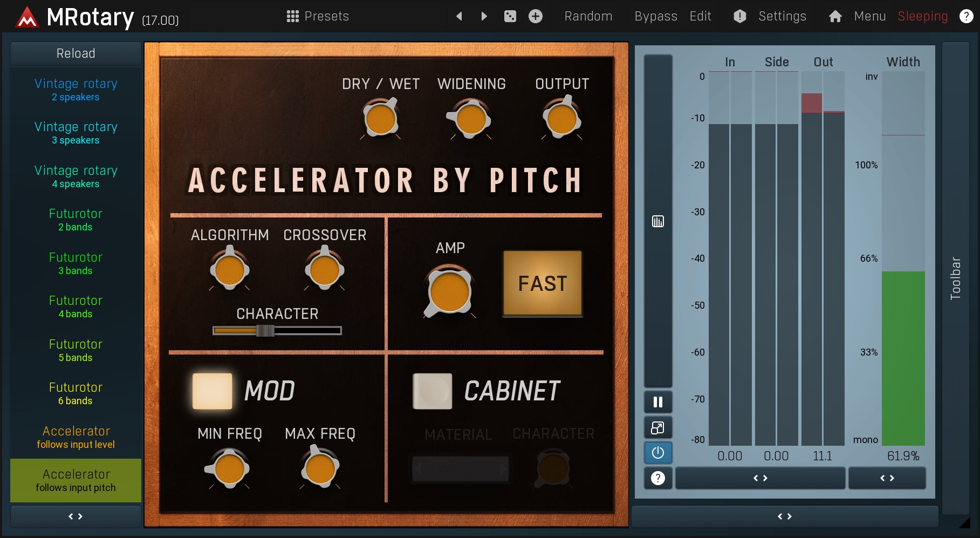Open the Presets menu
The image size is (980, 538).
[318, 16]
